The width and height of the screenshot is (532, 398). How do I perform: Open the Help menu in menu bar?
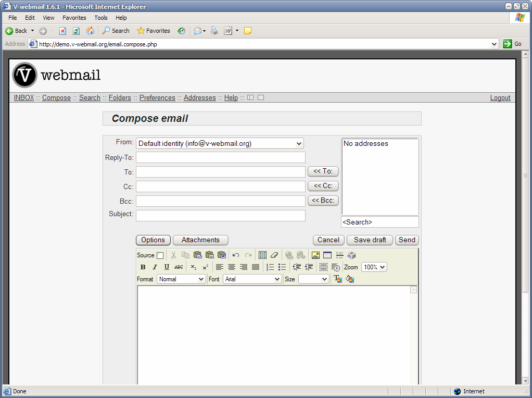click(x=121, y=18)
